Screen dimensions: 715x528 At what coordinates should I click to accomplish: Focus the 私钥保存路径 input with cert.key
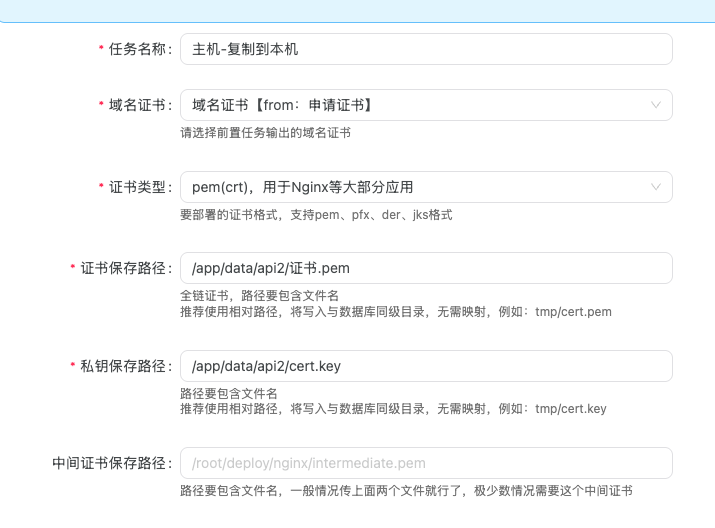pyautogui.click(x=425, y=366)
